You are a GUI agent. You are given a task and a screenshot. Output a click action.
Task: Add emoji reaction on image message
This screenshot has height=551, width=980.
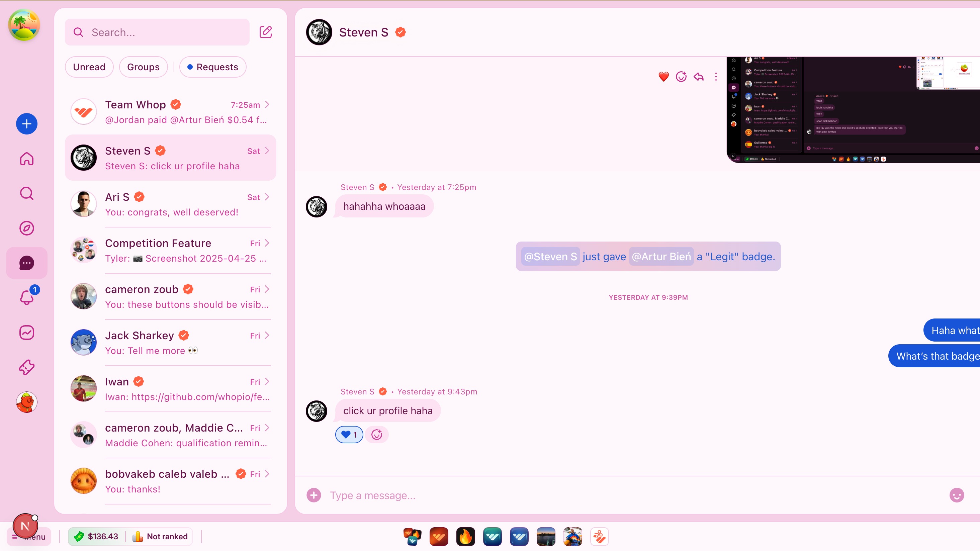pyautogui.click(x=681, y=77)
